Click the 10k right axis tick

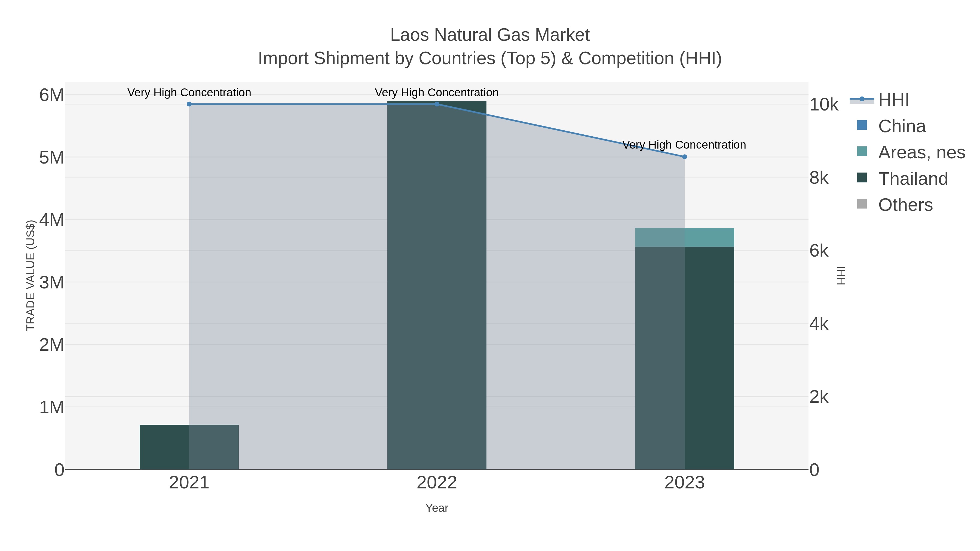[x=824, y=104]
